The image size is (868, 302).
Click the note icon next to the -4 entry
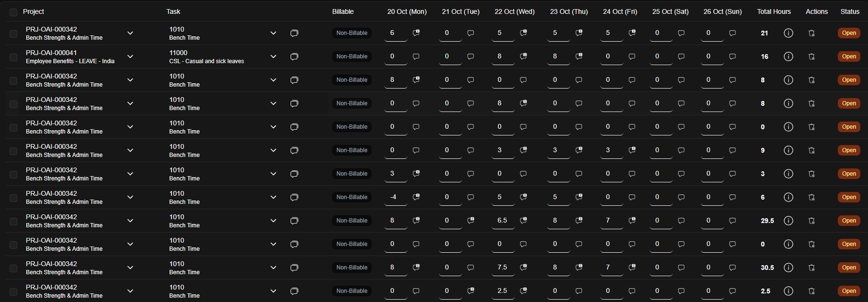(x=417, y=197)
